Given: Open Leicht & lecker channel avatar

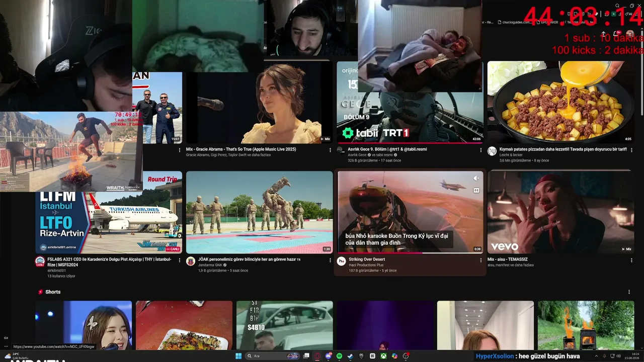Looking at the screenshot, I should pos(492,151).
